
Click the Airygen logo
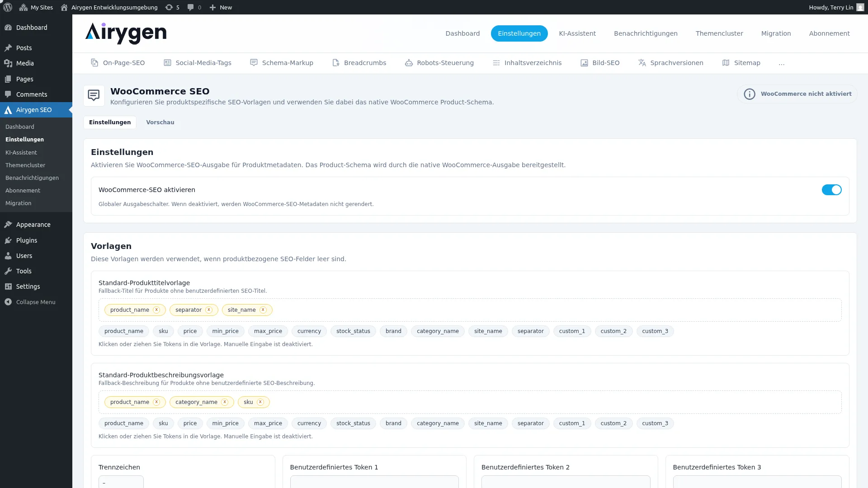(x=126, y=33)
